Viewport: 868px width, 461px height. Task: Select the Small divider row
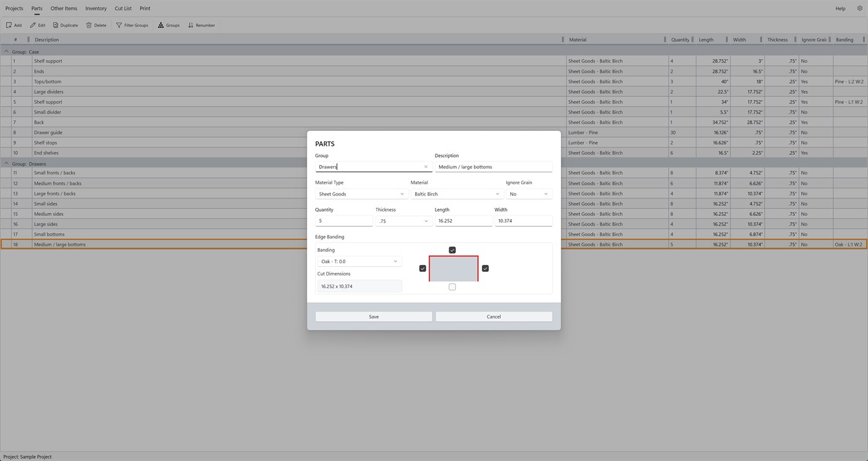click(x=434, y=112)
